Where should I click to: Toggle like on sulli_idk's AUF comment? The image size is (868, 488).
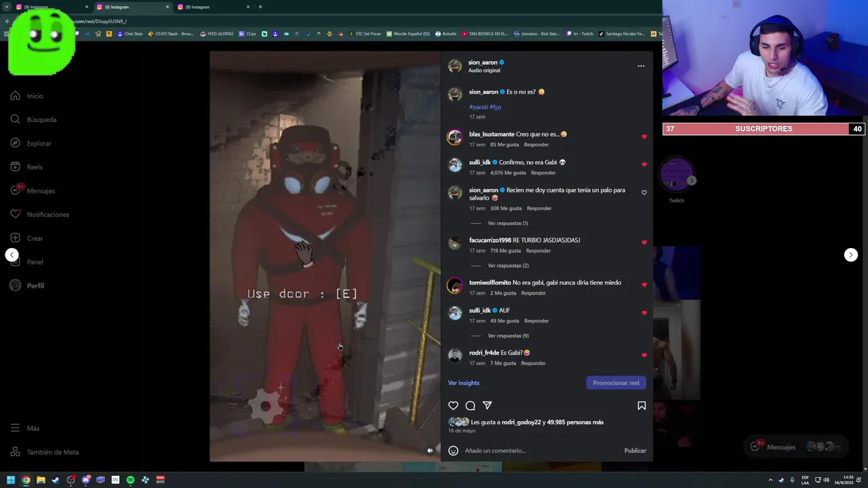(x=644, y=313)
